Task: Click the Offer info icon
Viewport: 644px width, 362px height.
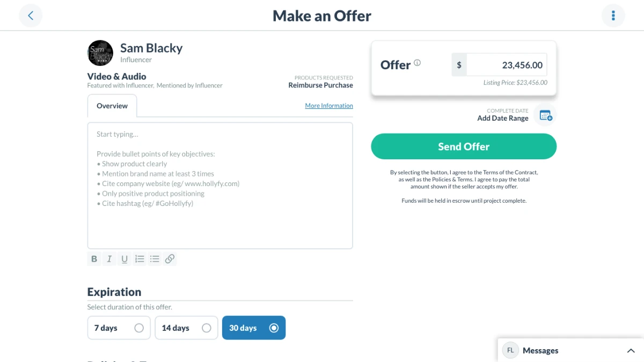Action: pos(417,63)
